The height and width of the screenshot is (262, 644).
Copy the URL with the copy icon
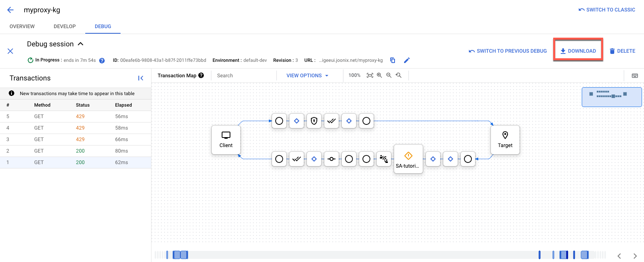coord(393,60)
